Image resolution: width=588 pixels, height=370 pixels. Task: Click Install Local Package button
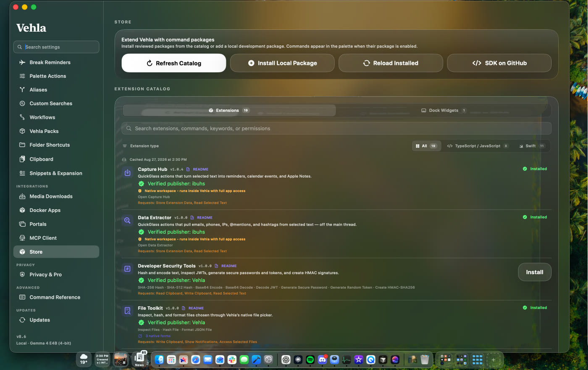[x=282, y=63]
